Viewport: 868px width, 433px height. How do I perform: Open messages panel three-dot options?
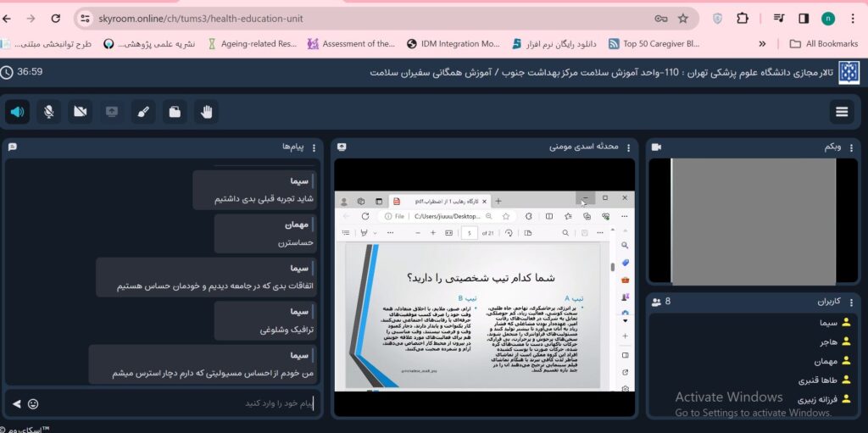(314, 147)
